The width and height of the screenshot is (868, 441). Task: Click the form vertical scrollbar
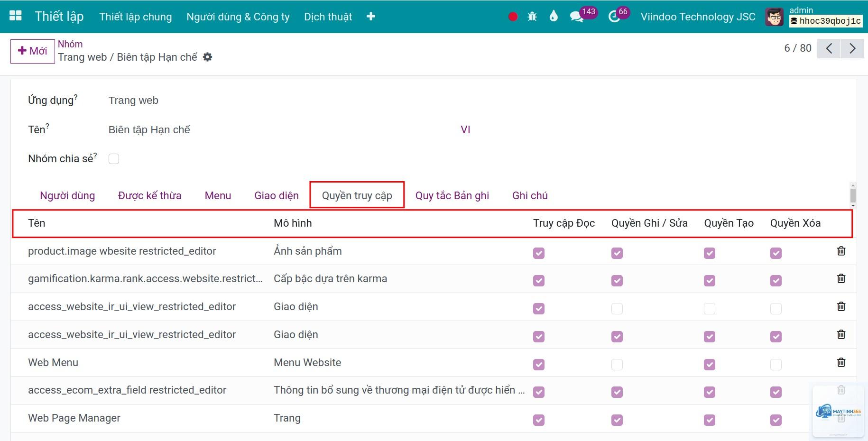(x=853, y=195)
